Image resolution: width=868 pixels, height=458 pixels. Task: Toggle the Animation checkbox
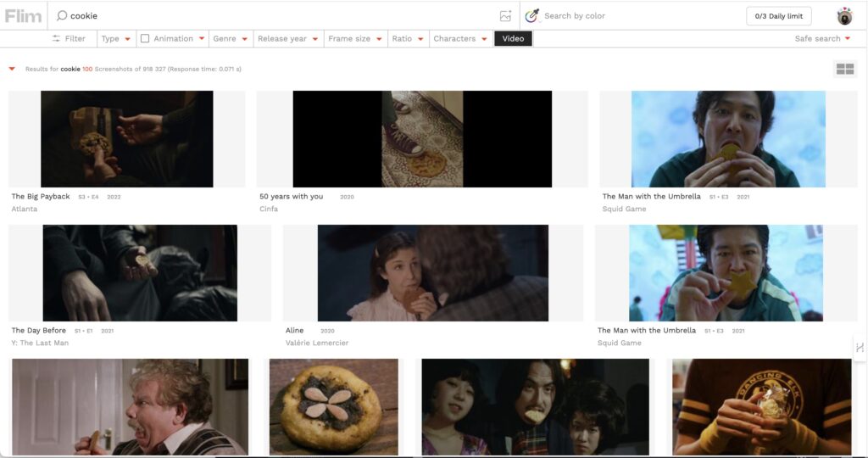(145, 39)
